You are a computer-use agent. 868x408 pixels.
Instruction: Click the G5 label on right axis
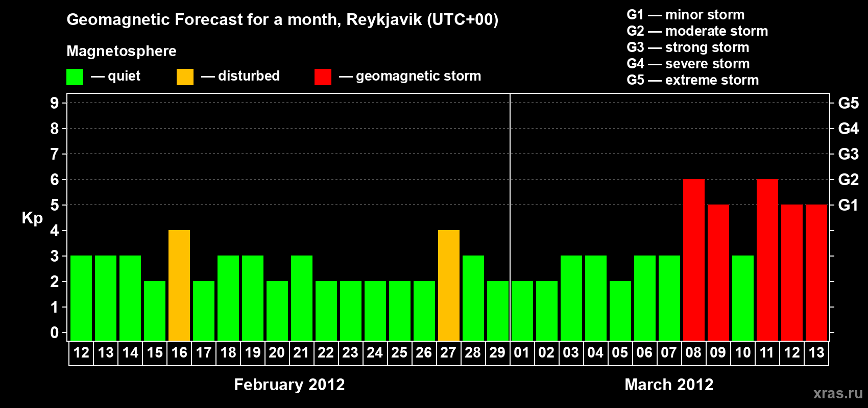click(849, 103)
